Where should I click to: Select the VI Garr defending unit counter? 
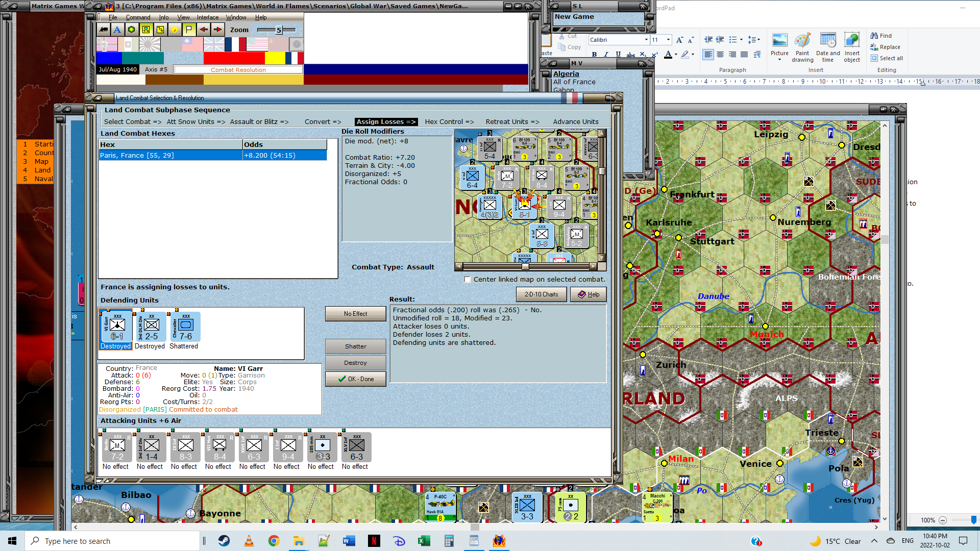click(x=116, y=327)
